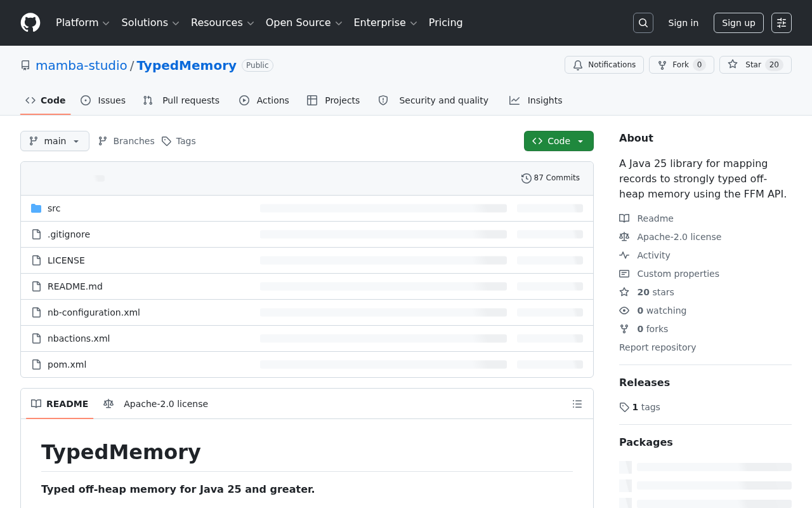The height and width of the screenshot is (508, 812).
Task: Expand the Enterprise menu
Action: pos(385,23)
